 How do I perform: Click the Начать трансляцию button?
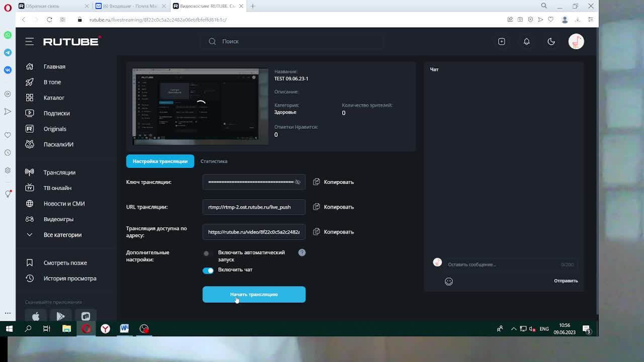[254, 295]
